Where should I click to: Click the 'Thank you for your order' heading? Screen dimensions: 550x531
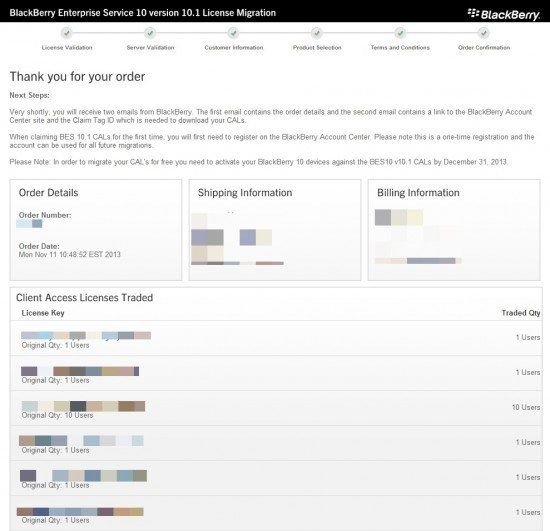coord(77,76)
